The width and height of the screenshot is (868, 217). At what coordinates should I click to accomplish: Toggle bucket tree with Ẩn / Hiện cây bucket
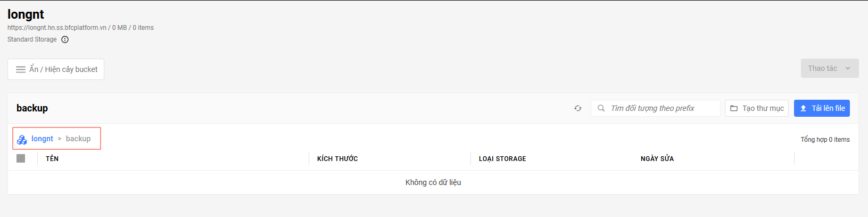56,69
